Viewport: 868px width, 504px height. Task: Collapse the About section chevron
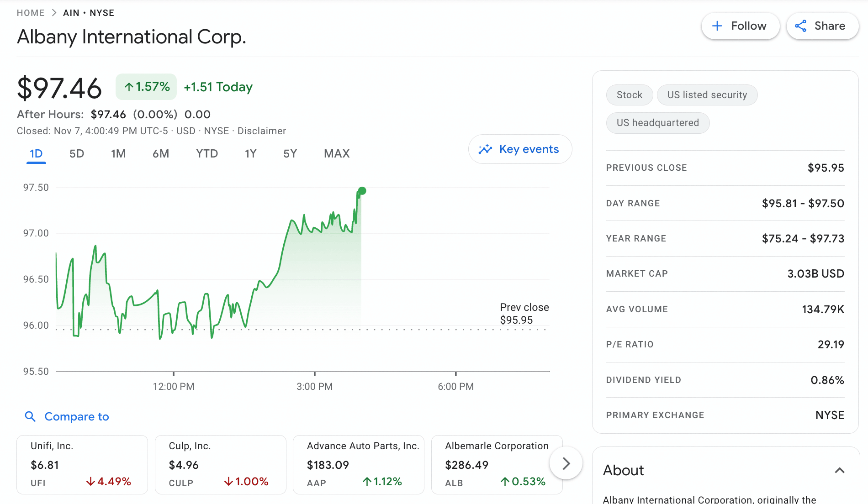click(x=840, y=470)
